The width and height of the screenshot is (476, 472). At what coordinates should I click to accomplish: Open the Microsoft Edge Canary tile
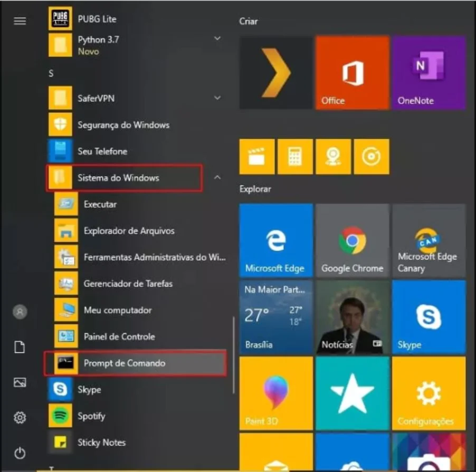coord(429,240)
